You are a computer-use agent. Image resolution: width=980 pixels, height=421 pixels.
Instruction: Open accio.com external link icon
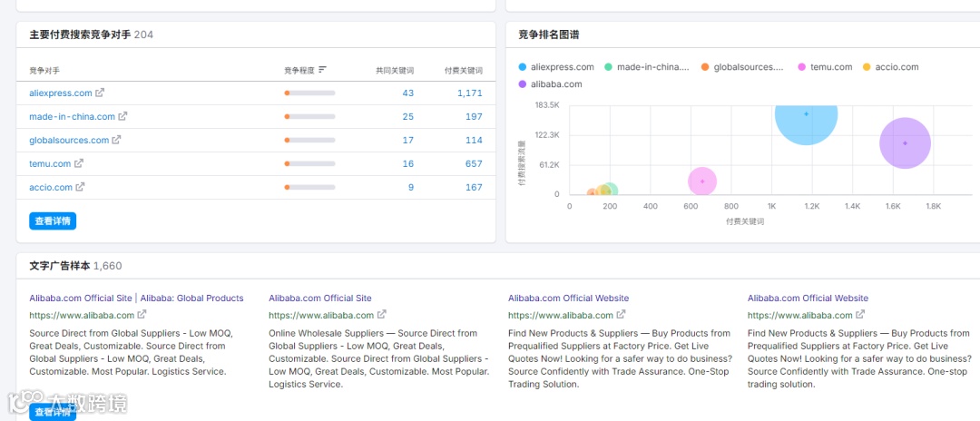[80, 187]
